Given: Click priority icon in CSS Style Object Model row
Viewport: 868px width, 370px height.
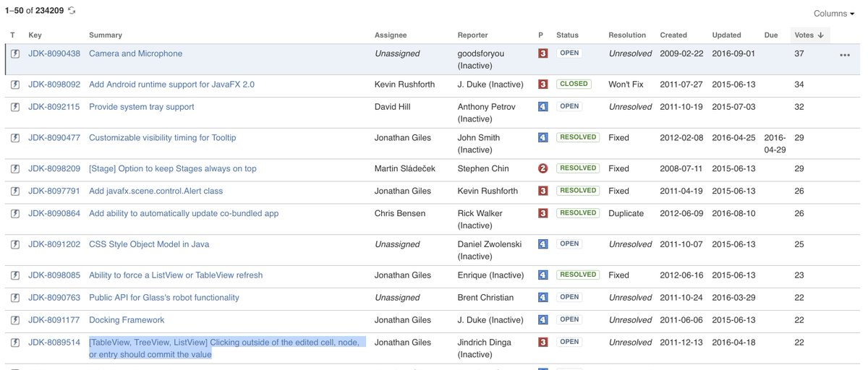Looking at the screenshot, I should (542, 245).
